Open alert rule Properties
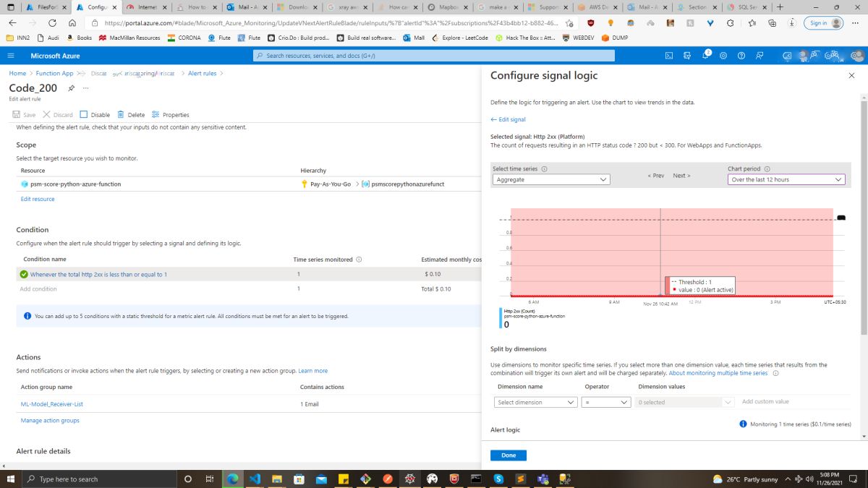 point(170,115)
